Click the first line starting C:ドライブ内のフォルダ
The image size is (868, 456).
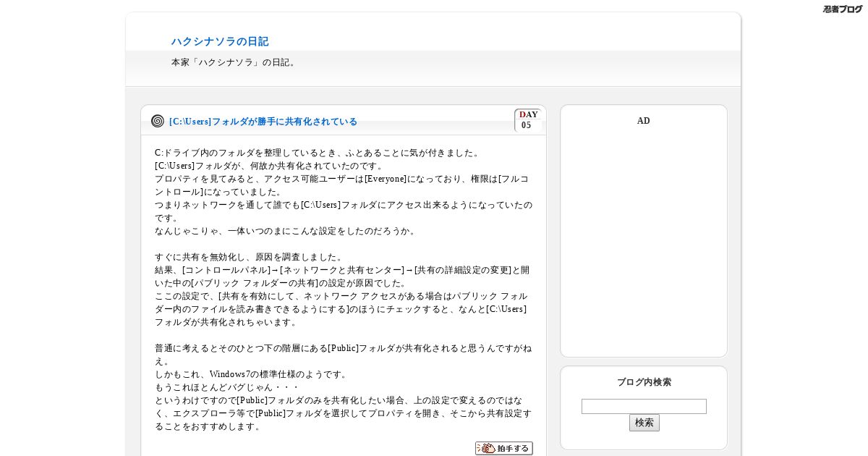tap(318, 153)
